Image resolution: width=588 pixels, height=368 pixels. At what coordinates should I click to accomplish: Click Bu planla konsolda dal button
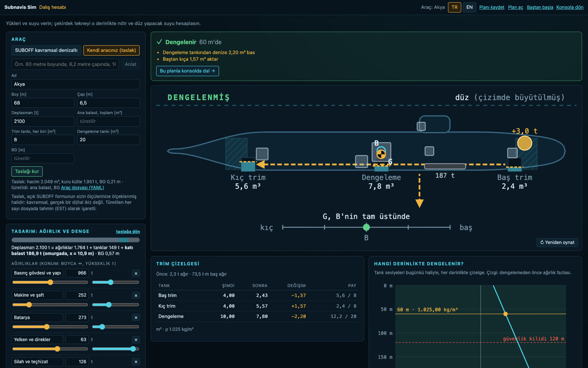click(187, 71)
